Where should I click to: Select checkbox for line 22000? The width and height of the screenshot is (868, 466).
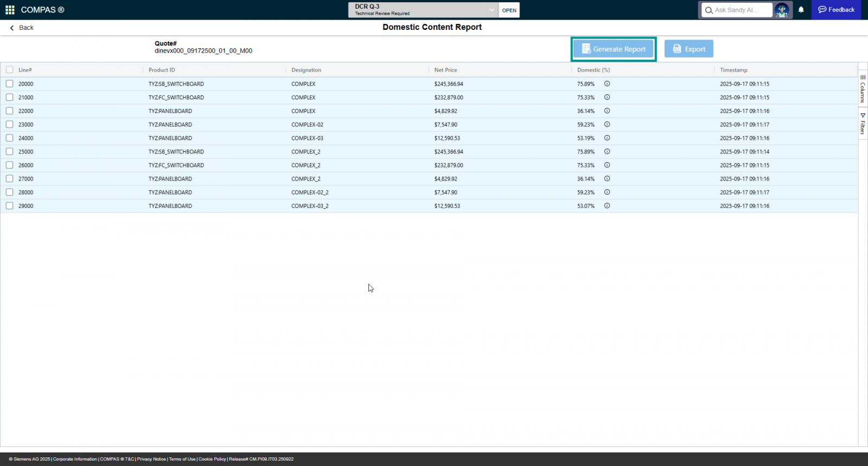click(x=9, y=111)
